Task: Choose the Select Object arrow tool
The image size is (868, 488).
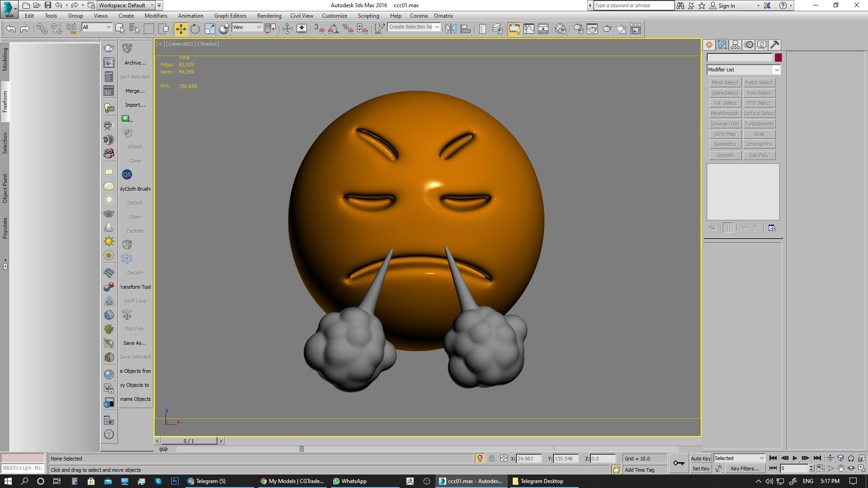Action: tap(120, 29)
